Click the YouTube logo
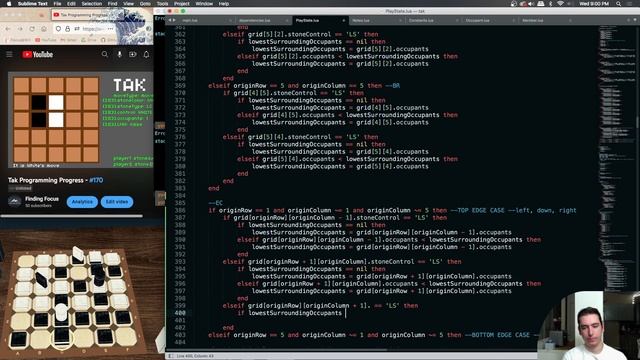This screenshot has height=360, width=640. (38, 54)
